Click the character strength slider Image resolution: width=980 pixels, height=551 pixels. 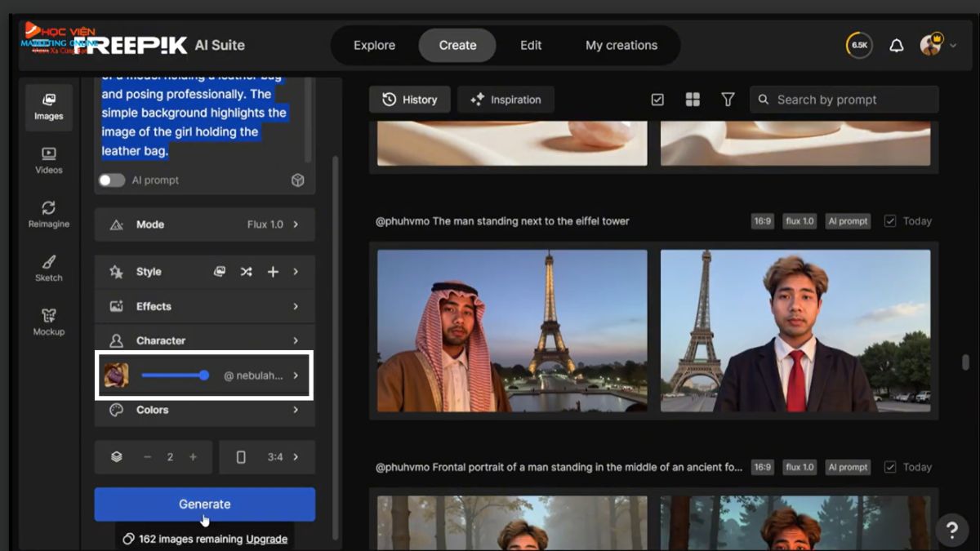[175, 375]
